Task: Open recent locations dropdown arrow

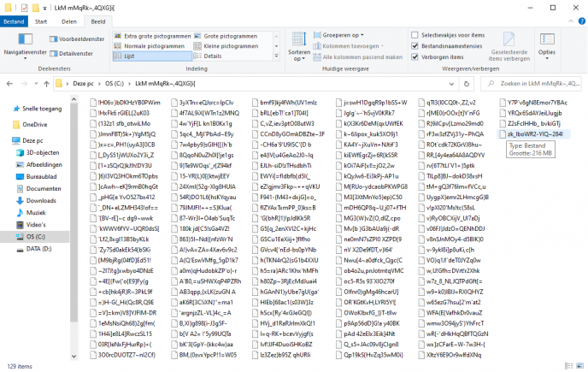Action: pos(36,84)
